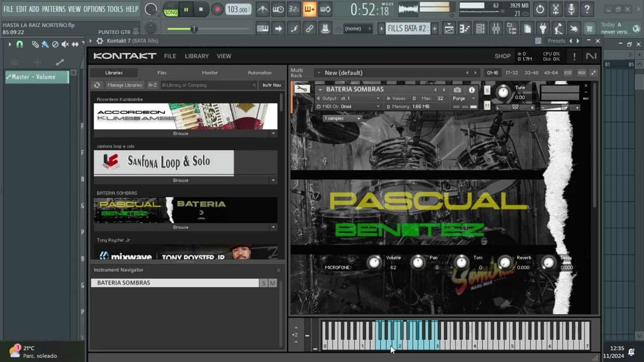Switch to the Files tab
Image resolution: width=644 pixels, height=362 pixels.
(x=162, y=73)
